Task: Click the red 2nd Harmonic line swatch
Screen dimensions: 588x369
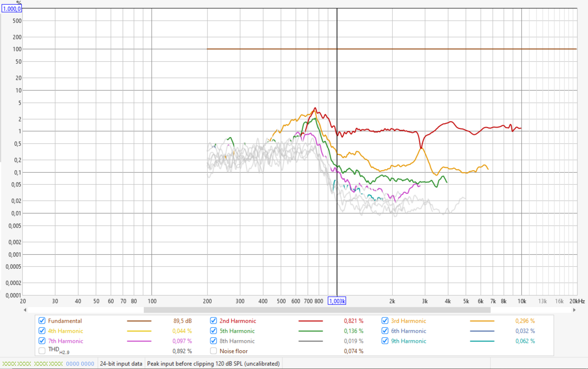Action: click(310, 321)
